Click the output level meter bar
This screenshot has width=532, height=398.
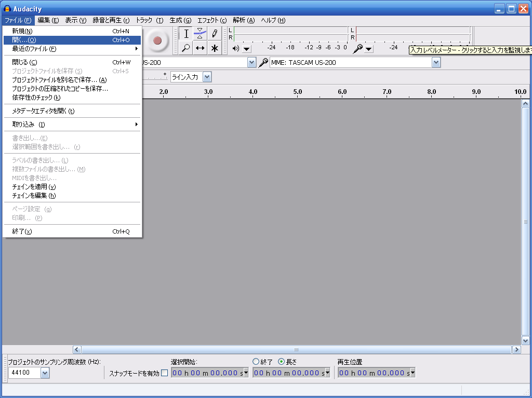click(291, 34)
